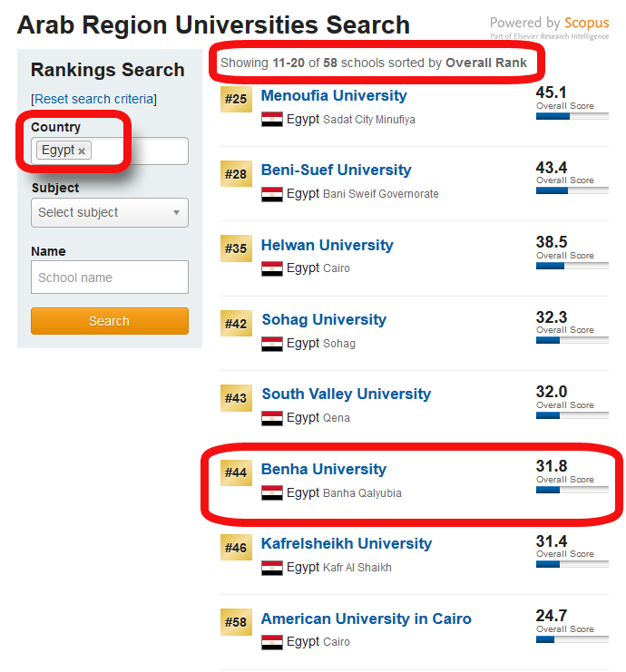Click Benha University overall score bar
Image resolution: width=626 pixels, height=672 pixels.
572,490
